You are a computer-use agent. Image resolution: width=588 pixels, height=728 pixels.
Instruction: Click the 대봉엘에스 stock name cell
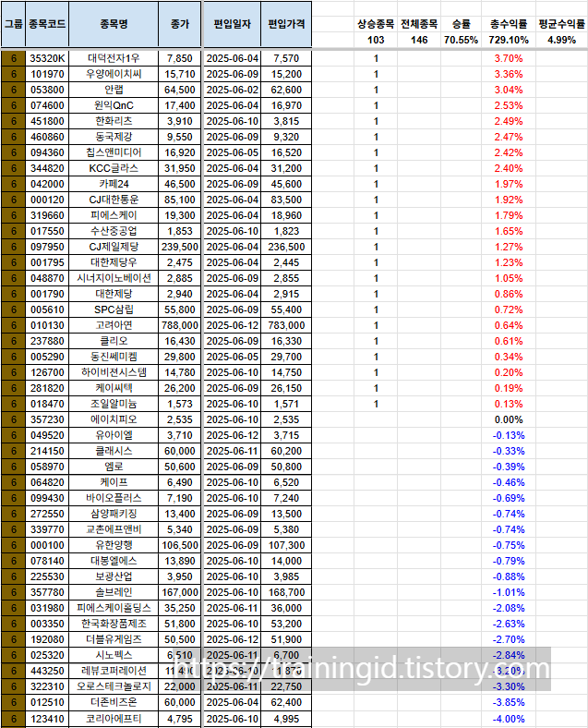pos(114,562)
